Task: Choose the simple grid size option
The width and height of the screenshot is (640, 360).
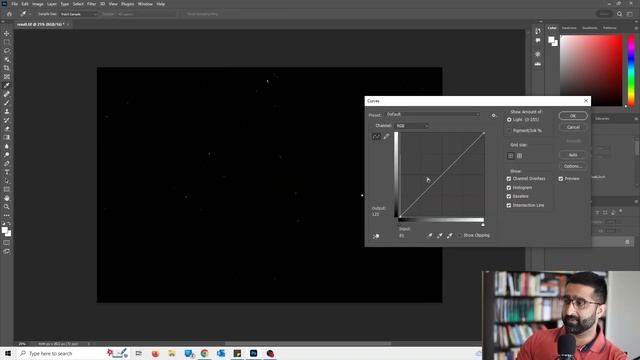Action: click(511, 156)
